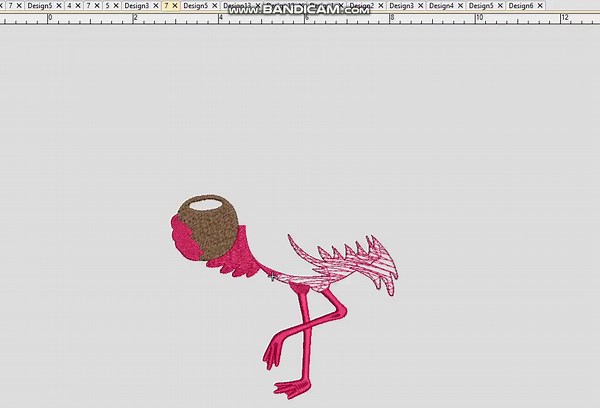Select the striped pink tail feathers object
Screen dimensions: 600x408
click(x=352, y=266)
